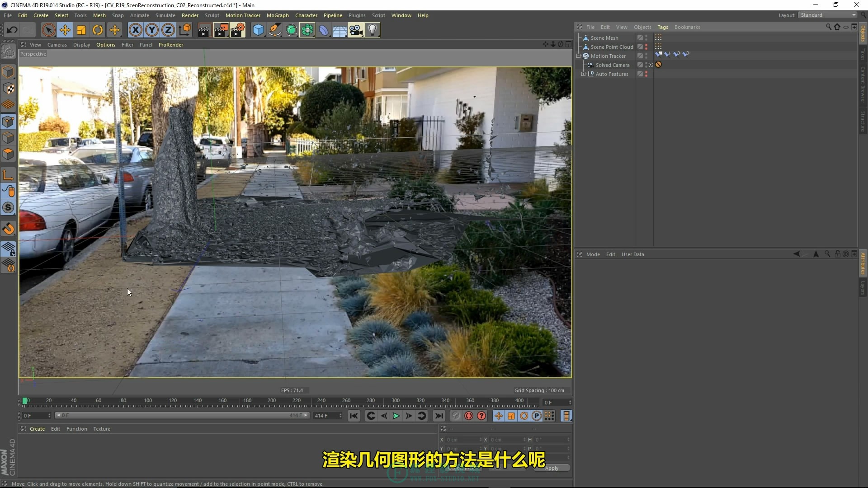Select the Solved Camera object
This screenshot has width=868, height=488.
point(612,65)
